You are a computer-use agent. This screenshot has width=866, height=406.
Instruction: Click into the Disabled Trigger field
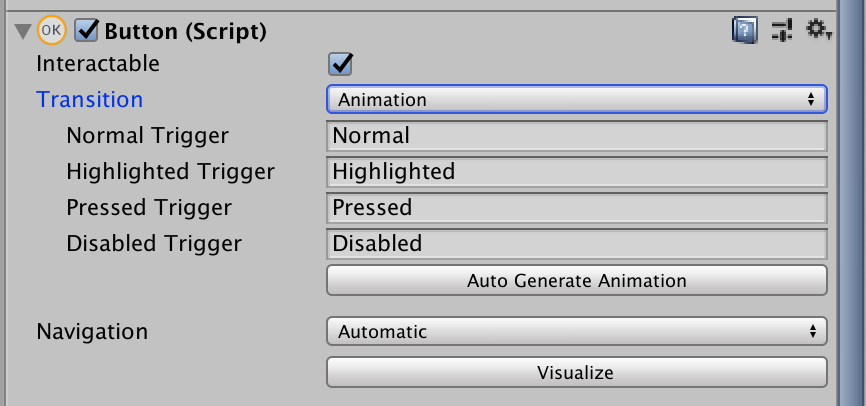pyautogui.click(x=576, y=244)
